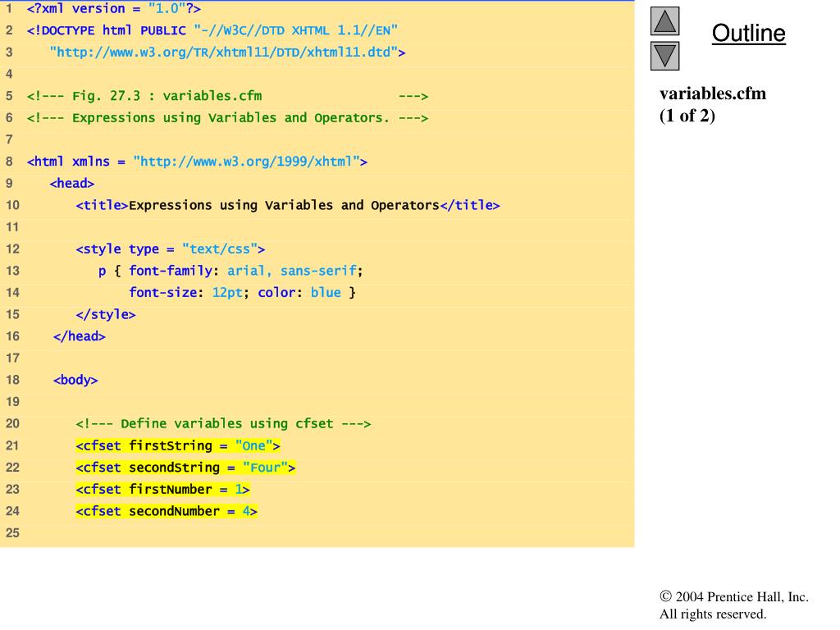Click the opening head tag
Viewport: 840px width, 630px height.
[x=72, y=184]
